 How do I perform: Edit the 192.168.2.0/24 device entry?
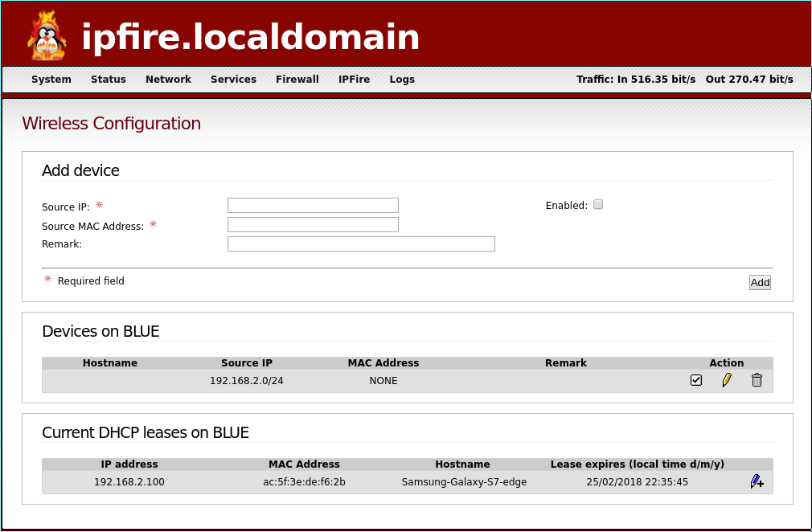click(x=727, y=379)
